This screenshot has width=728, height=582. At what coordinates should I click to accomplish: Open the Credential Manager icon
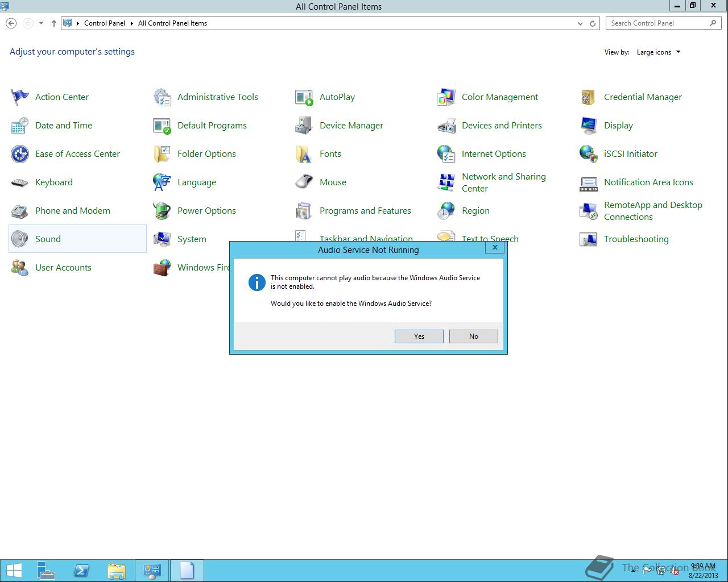589,97
